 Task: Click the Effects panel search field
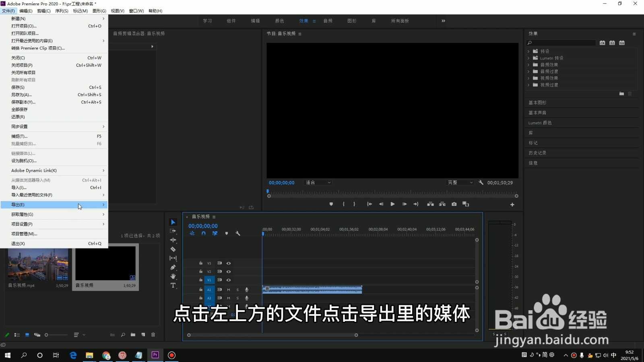(561, 43)
